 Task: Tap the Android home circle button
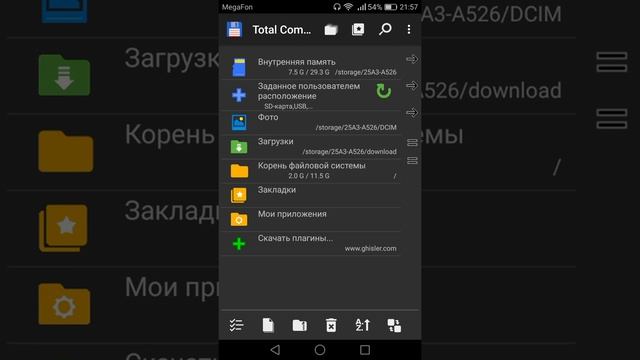[320, 350]
